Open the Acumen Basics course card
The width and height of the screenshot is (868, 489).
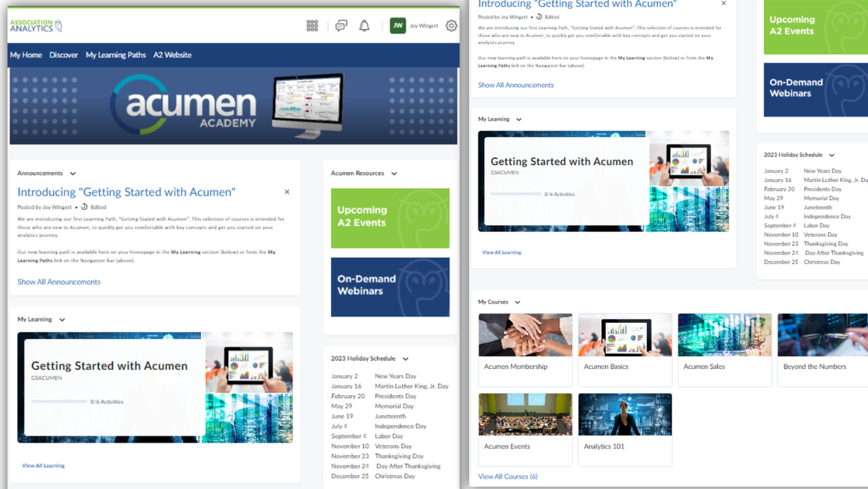point(625,349)
